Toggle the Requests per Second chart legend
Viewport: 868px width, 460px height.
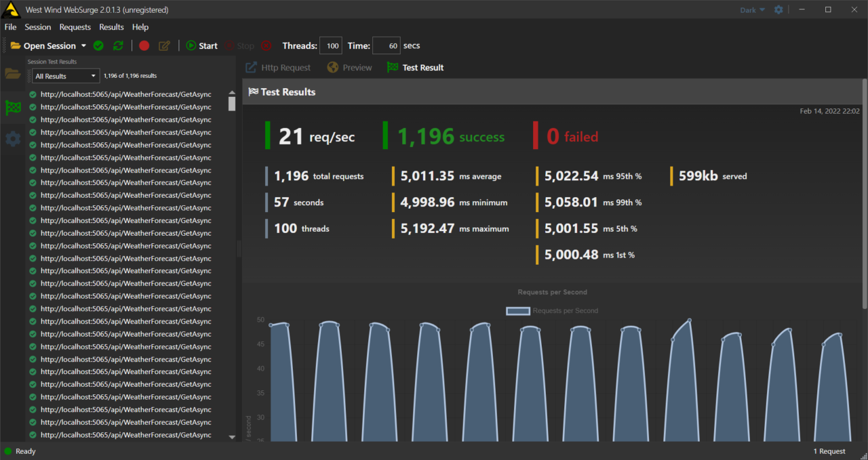(x=552, y=311)
